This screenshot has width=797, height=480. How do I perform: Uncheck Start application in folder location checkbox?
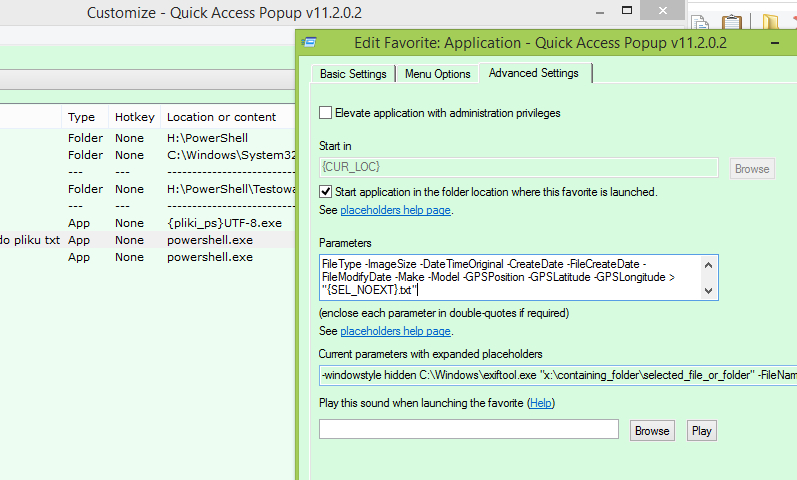[x=325, y=192]
